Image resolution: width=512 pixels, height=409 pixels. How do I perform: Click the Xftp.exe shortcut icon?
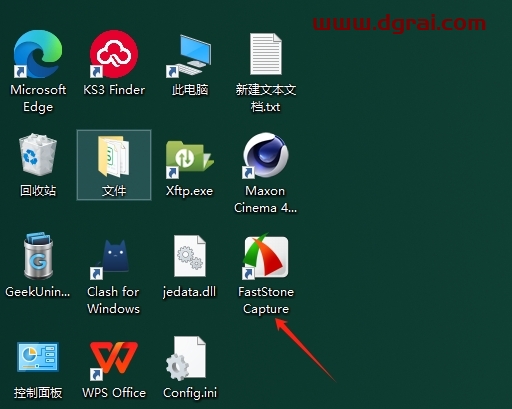click(x=190, y=159)
